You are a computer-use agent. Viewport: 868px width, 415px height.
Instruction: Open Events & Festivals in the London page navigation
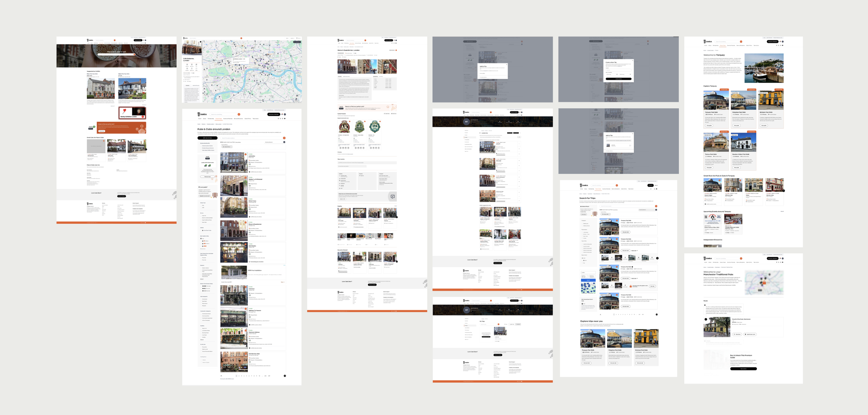pos(228,118)
